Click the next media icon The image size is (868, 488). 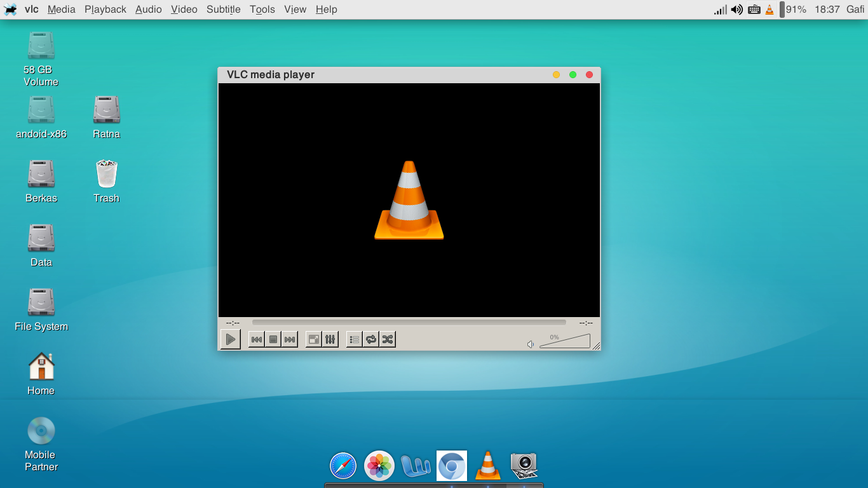290,339
